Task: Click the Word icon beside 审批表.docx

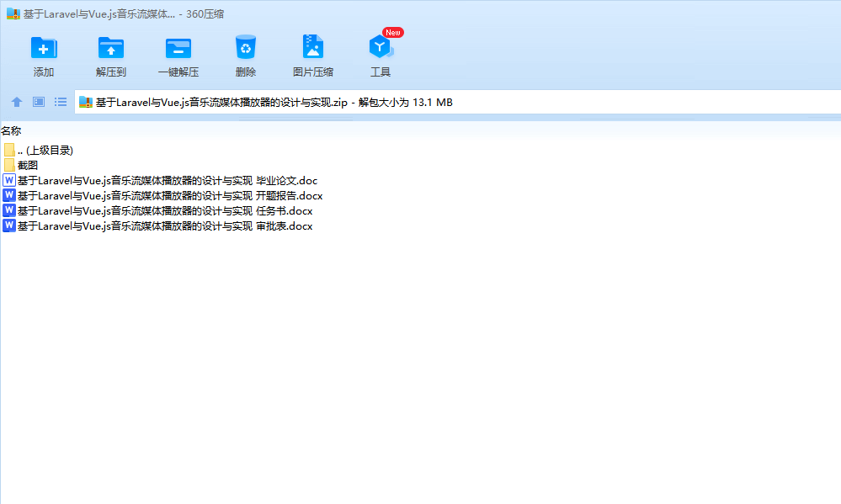Action: tap(9, 225)
